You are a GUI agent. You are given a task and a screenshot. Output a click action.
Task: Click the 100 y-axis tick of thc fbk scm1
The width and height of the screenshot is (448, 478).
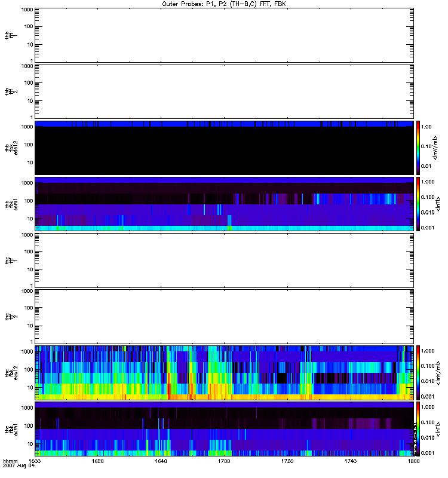(29, 425)
